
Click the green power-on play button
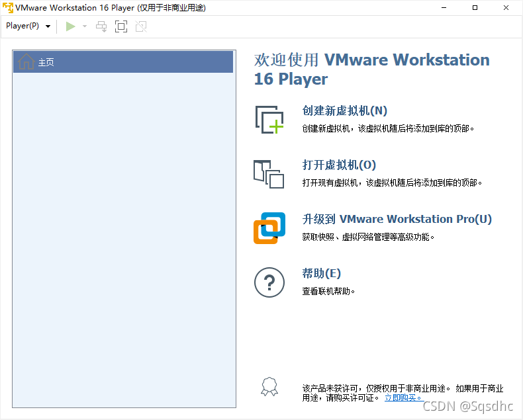[x=70, y=26]
